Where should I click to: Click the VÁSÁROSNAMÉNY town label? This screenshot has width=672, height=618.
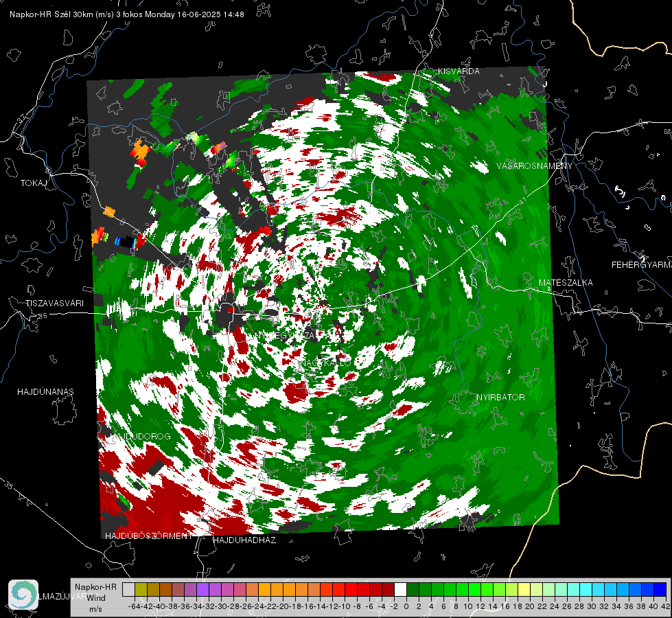click(x=535, y=166)
